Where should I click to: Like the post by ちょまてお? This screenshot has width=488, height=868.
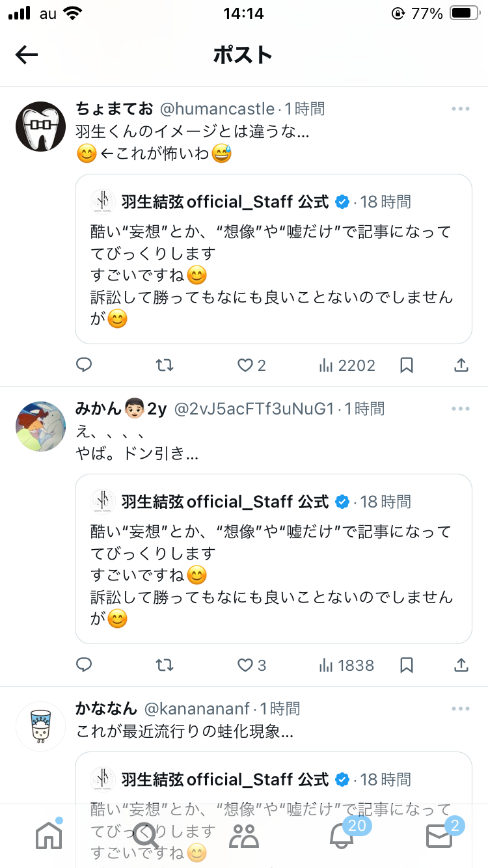[245, 365]
